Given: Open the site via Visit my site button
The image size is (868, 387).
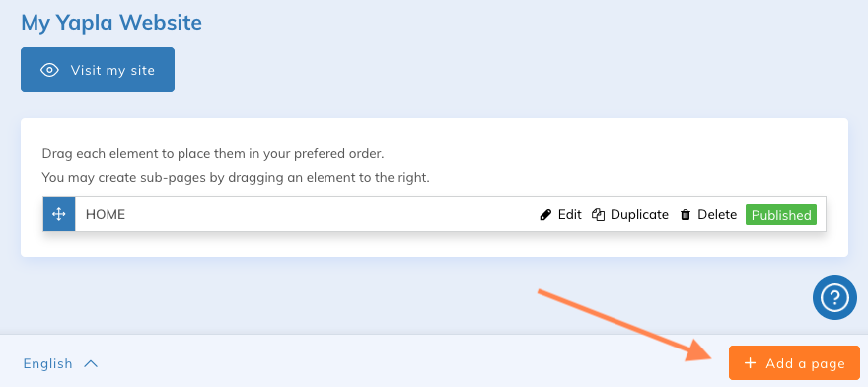Looking at the screenshot, I should coord(98,69).
